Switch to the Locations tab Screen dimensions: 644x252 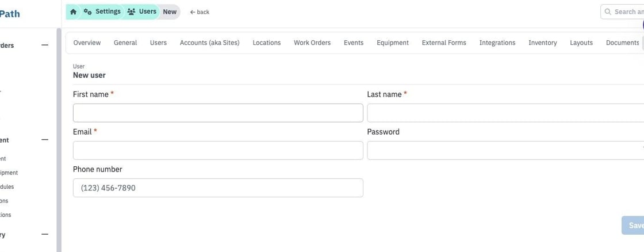(x=267, y=43)
